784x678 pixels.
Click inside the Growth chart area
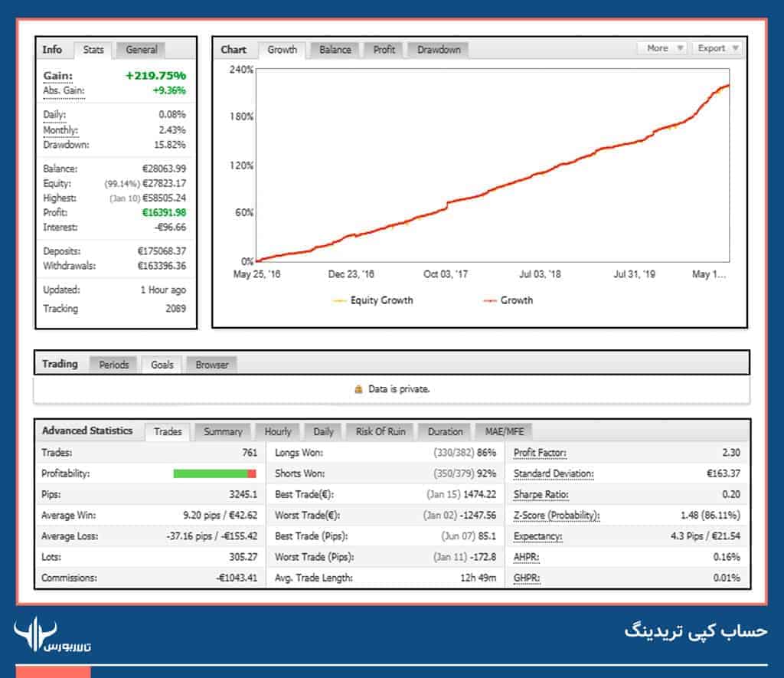(x=490, y=169)
